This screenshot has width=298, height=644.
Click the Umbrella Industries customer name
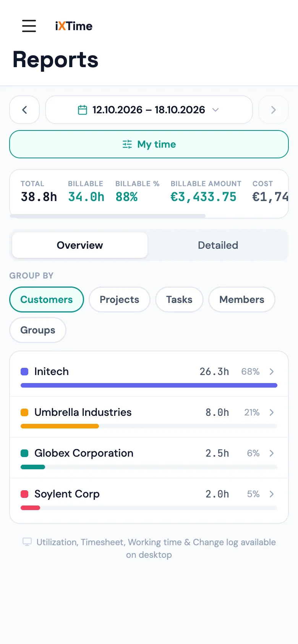click(x=83, y=412)
